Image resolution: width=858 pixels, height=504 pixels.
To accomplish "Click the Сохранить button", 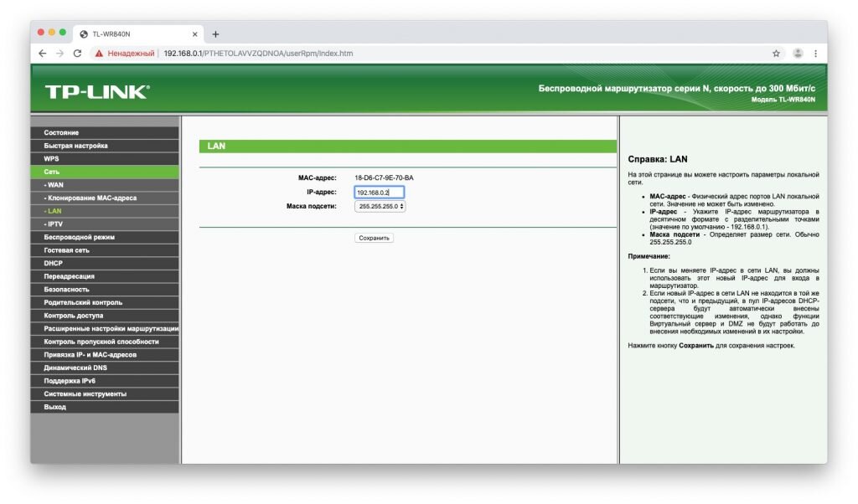I will (x=374, y=238).
